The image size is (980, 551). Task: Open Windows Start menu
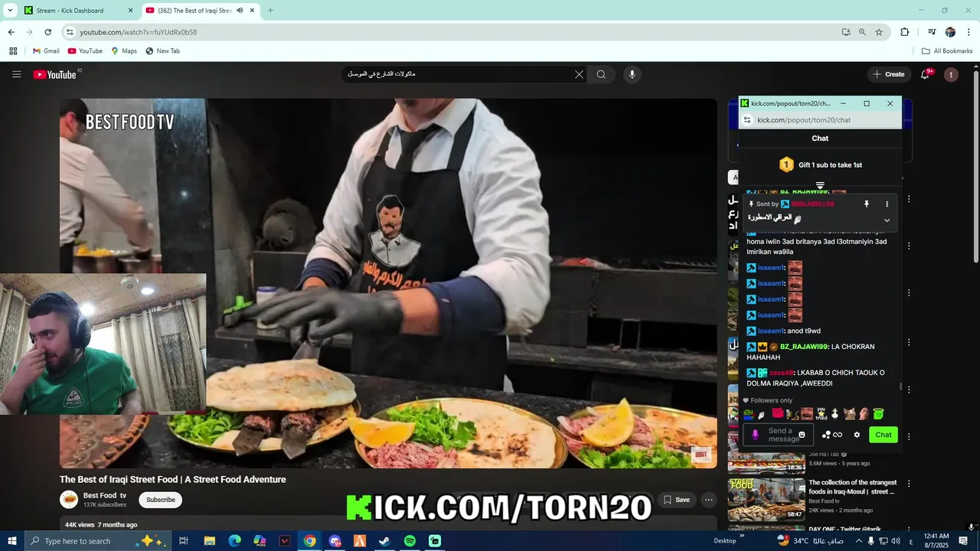tap(11, 541)
